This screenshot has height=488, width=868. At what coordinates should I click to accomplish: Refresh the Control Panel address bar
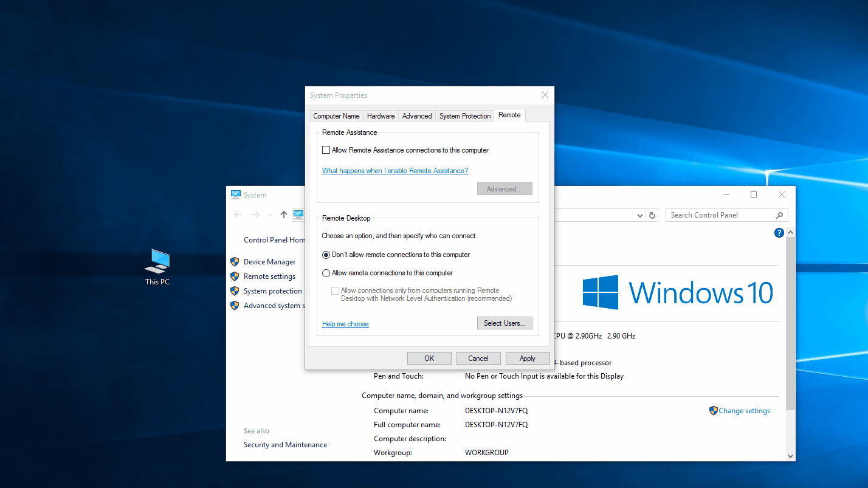[652, 215]
